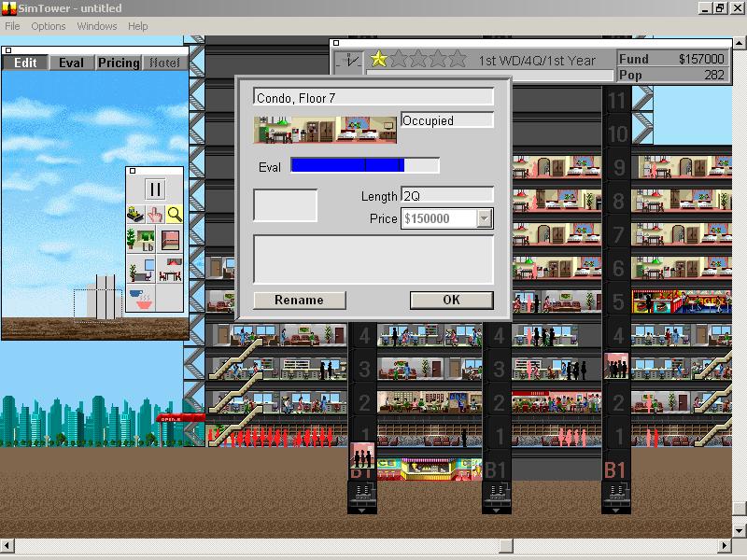The width and height of the screenshot is (747, 560).
Task: Click the Length 2Q field
Action: point(447,195)
